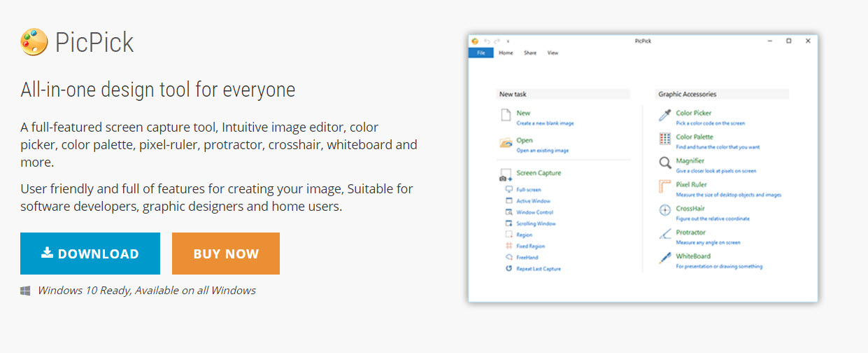Click the Windows logo icon below Download
The image size is (868, 353).
(x=25, y=291)
